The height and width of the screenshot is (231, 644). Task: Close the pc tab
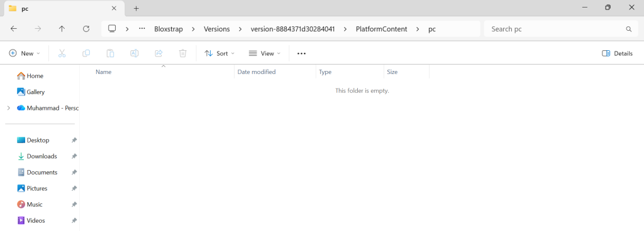tap(114, 8)
